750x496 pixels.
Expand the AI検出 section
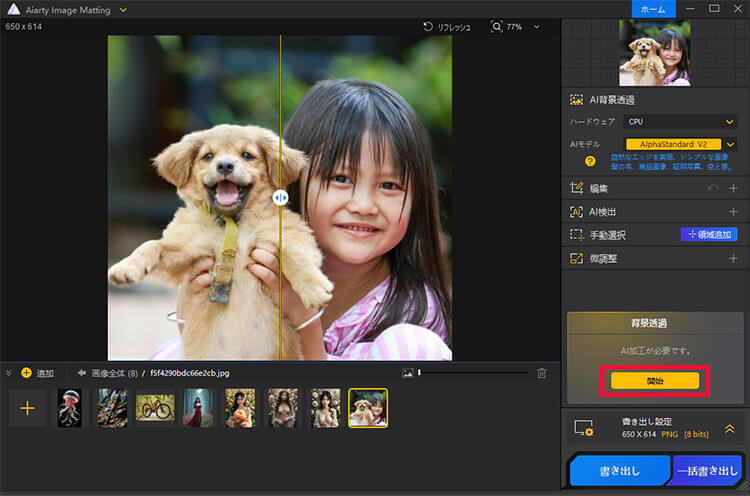[x=733, y=211]
